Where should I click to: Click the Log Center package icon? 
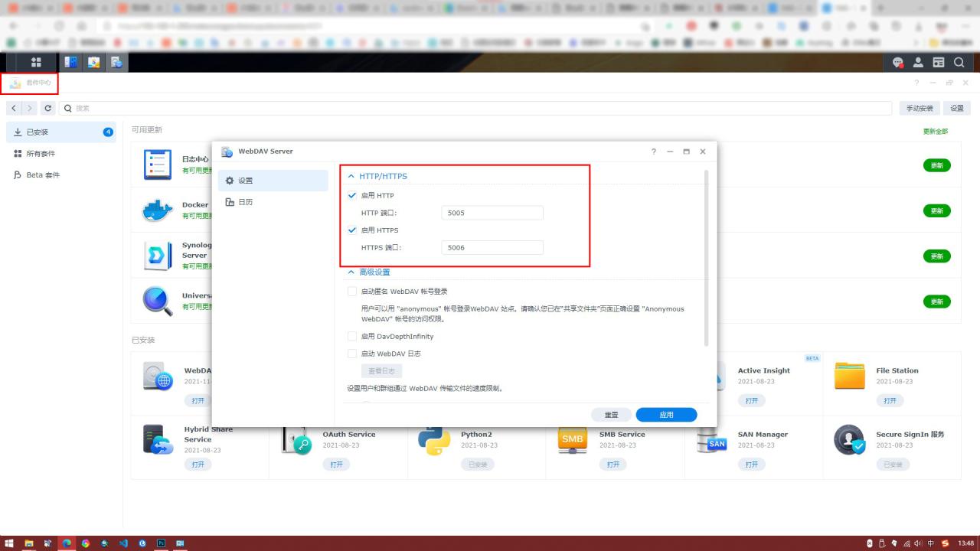158,165
